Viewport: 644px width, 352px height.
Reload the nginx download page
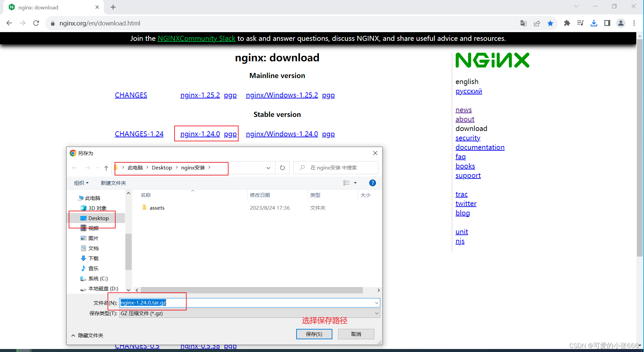click(x=36, y=23)
